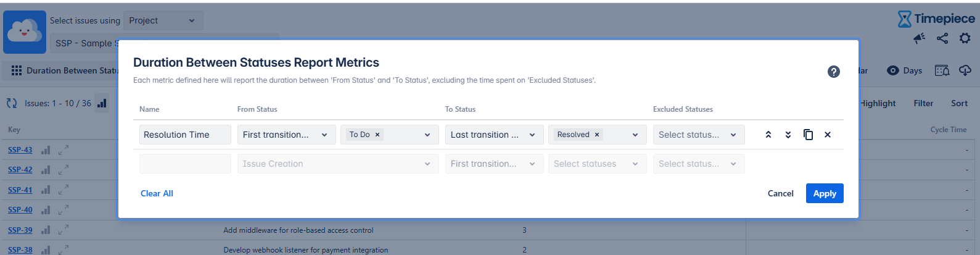Duplicate the Resolution Time metric row
The height and width of the screenshot is (255, 980).
click(x=808, y=135)
